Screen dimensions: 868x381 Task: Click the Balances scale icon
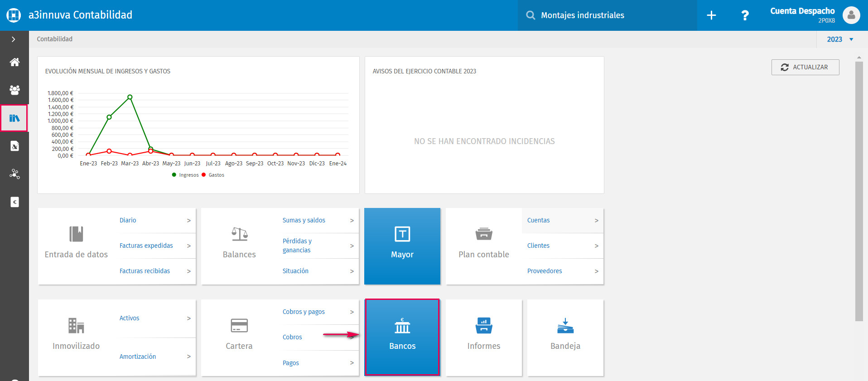[239, 234]
